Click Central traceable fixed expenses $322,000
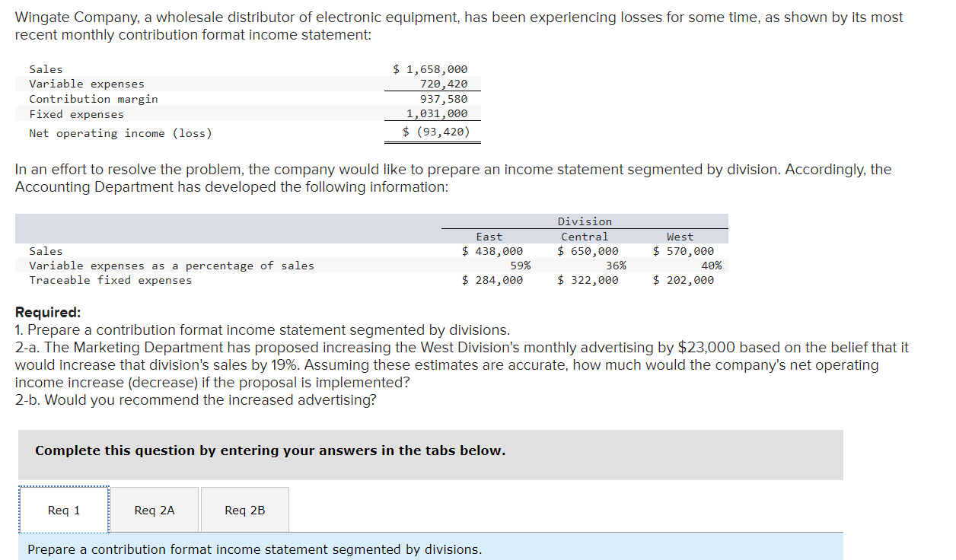Viewport: 956px width, 560px height. [584, 279]
